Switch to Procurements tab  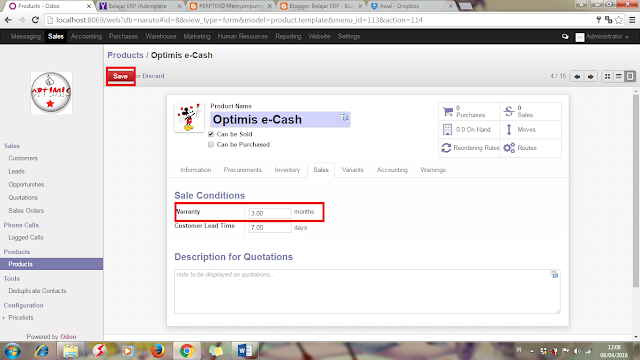pos(242,170)
